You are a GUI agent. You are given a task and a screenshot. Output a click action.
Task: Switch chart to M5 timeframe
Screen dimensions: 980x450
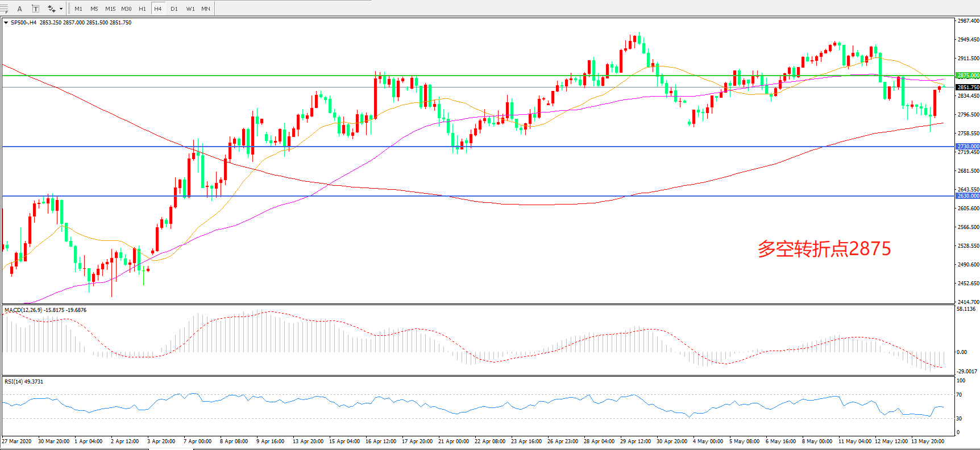click(x=94, y=9)
